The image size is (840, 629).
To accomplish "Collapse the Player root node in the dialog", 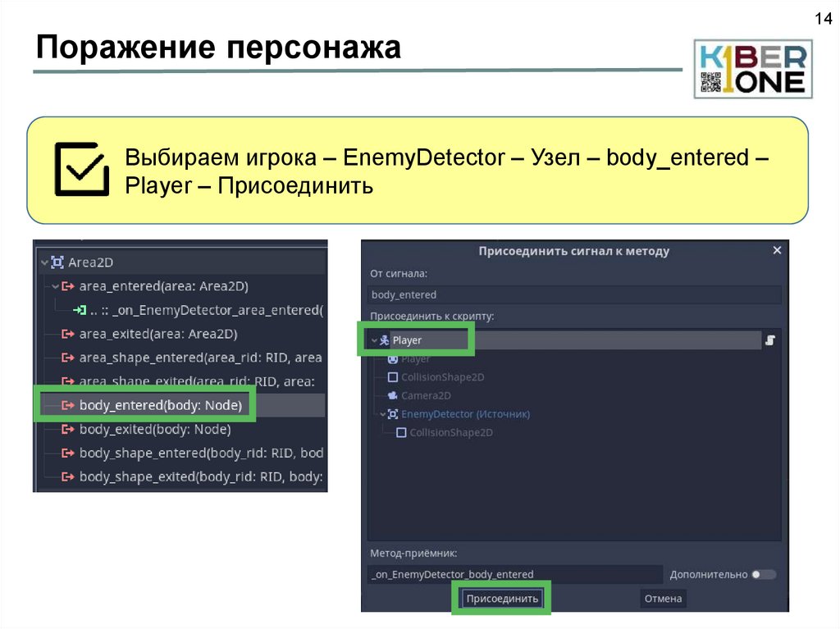I will pos(374,340).
